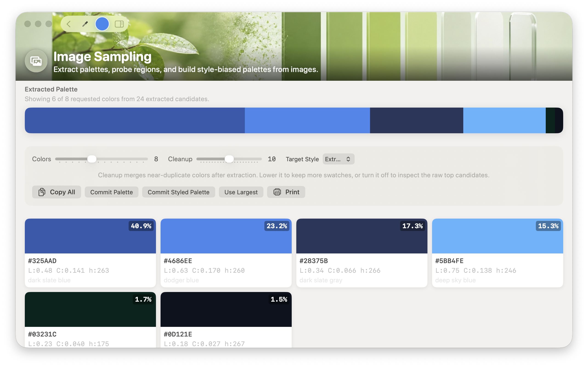The width and height of the screenshot is (588, 367).
Task: Click Use Largest button
Action: (241, 192)
